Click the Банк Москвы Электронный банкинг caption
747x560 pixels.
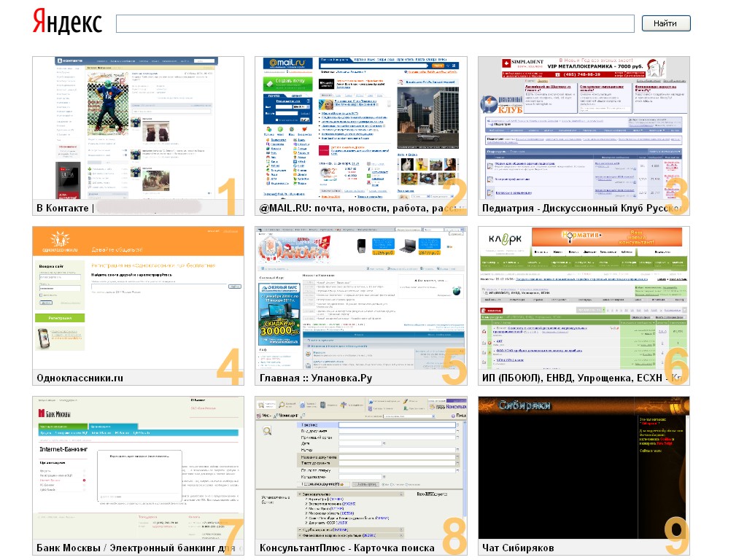pos(131,547)
